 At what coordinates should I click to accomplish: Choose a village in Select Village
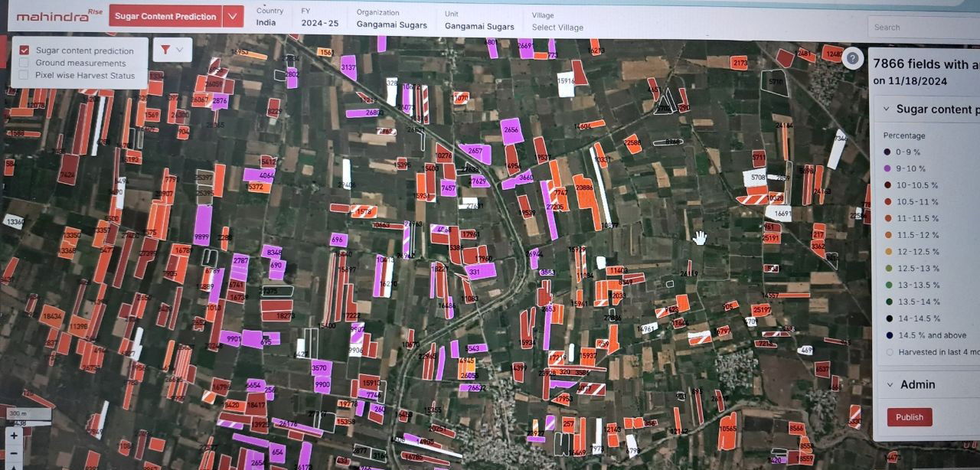tap(557, 21)
